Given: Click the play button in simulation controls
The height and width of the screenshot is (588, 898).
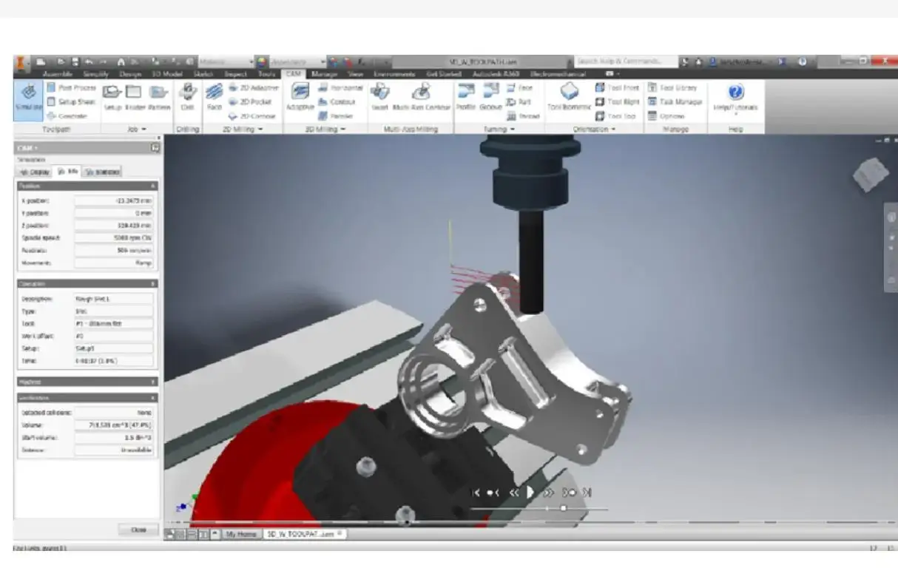Looking at the screenshot, I should (530, 492).
